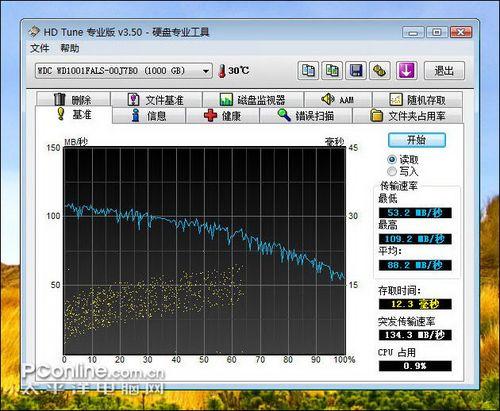The height and width of the screenshot is (411, 500).
Task: Click the HD Tune app icon in title bar
Action: tap(34, 32)
